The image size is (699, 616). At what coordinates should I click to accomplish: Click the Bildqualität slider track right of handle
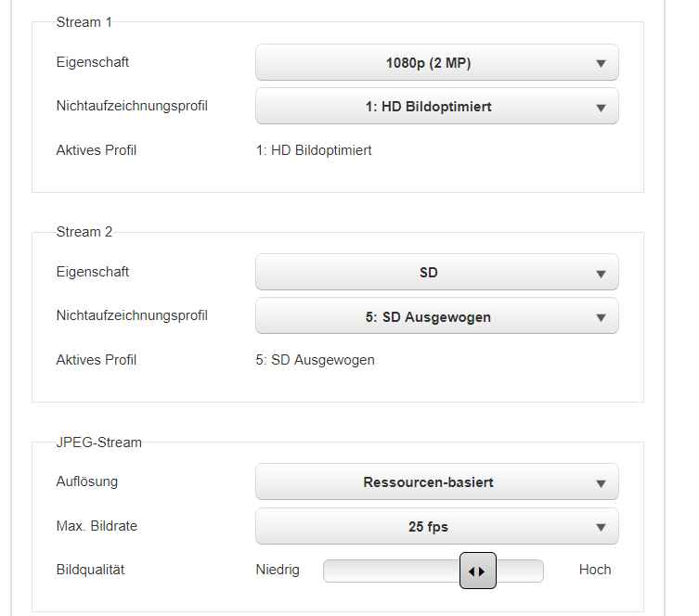522,571
